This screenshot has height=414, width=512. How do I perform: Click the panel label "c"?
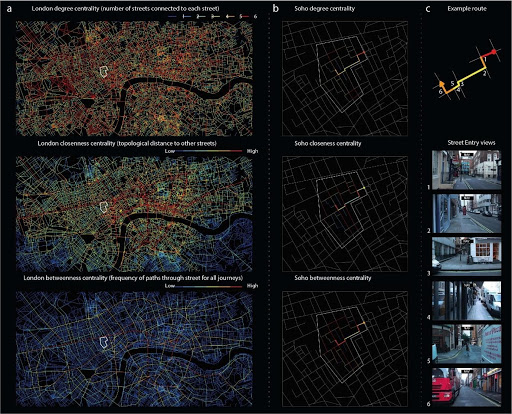(428, 9)
